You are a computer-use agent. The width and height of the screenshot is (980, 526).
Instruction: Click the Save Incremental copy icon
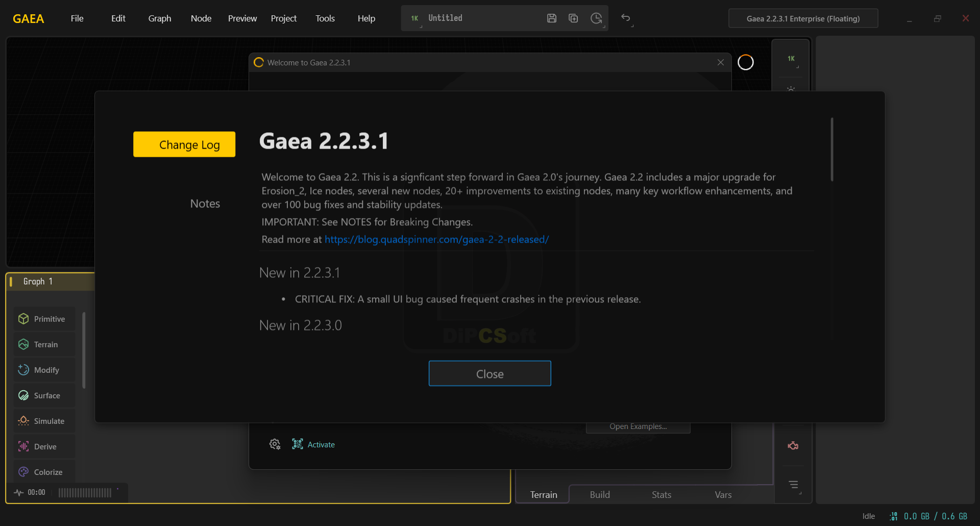click(x=573, y=18)
